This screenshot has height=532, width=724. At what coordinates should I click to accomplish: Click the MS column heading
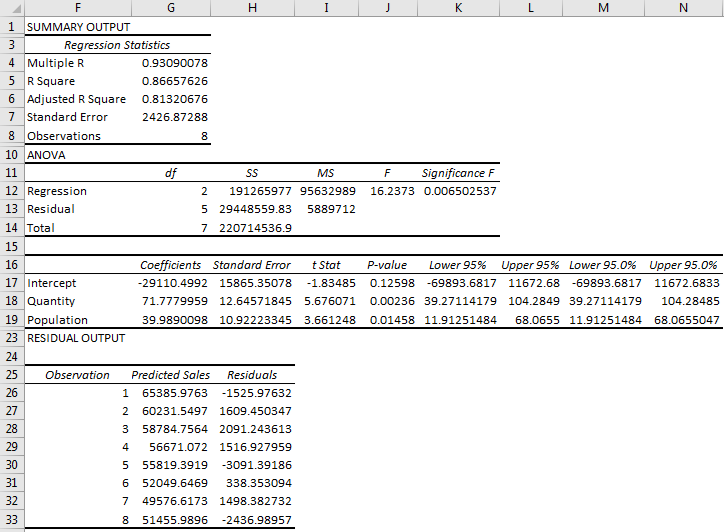pos(326,173)
